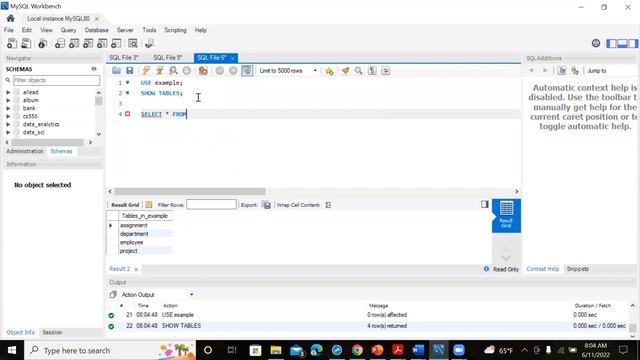Toggle continue-on-error for script execution
This screenshot has width=640, height=360.
point(203,71)
